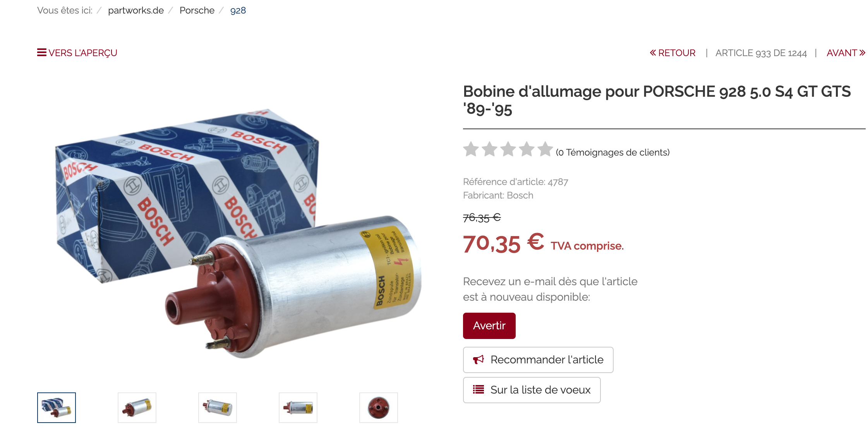Click the fifth rating star
This screenshot has height=428, width=868.
(545, 149)
